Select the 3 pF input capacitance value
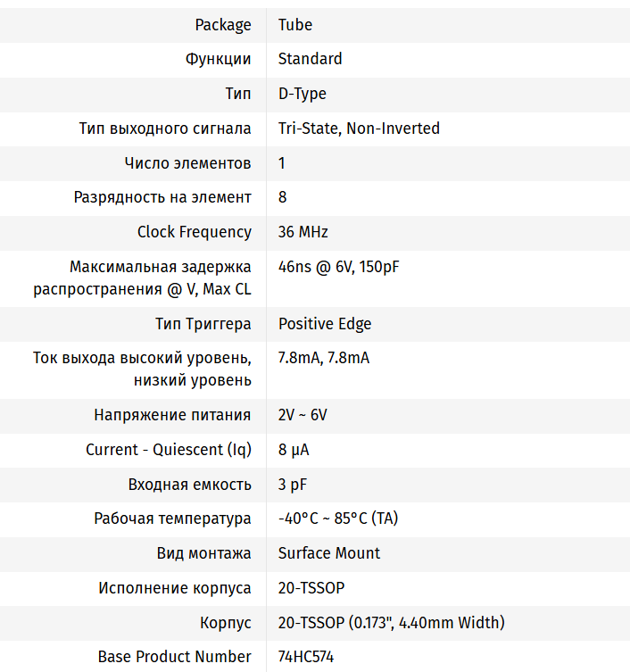Viewport: 630px width, 672px height. pos(293,485)
